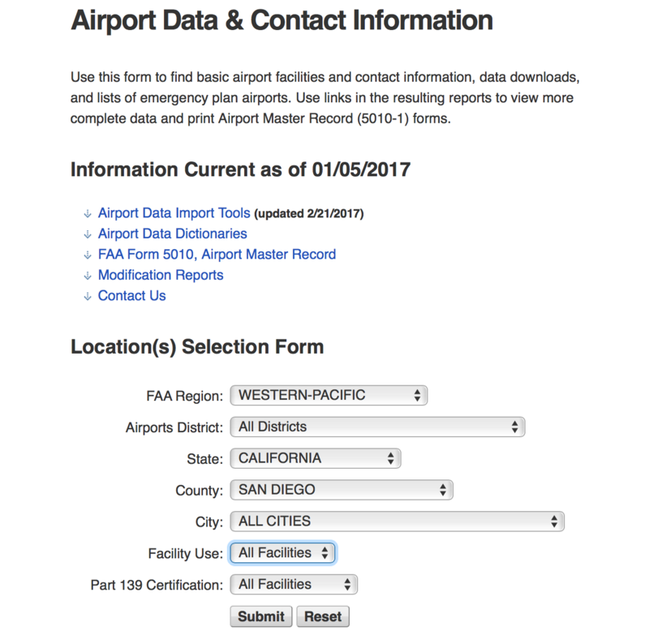Go to the Modification Reports link
Screen dimensions: 649x644
(x=161, y=275)
